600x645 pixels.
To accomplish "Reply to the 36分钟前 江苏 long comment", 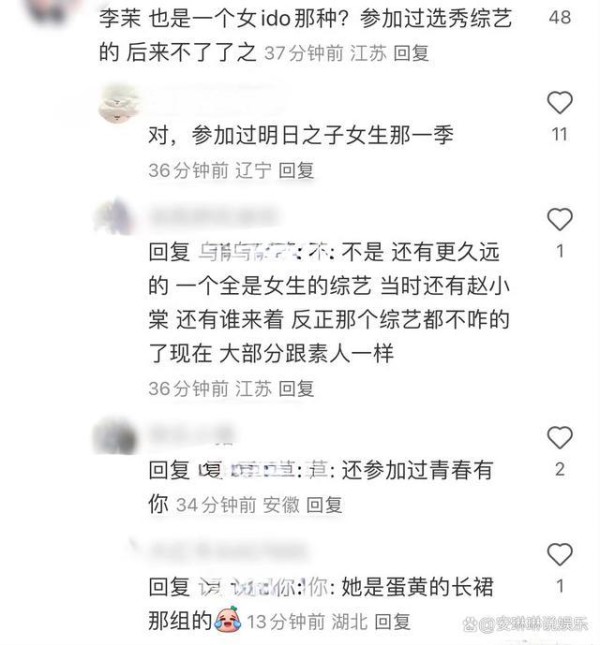I will click(296, 388).
